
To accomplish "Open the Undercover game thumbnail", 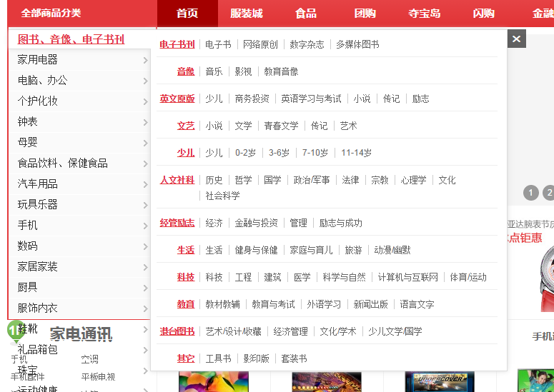I will coord(439,381).
